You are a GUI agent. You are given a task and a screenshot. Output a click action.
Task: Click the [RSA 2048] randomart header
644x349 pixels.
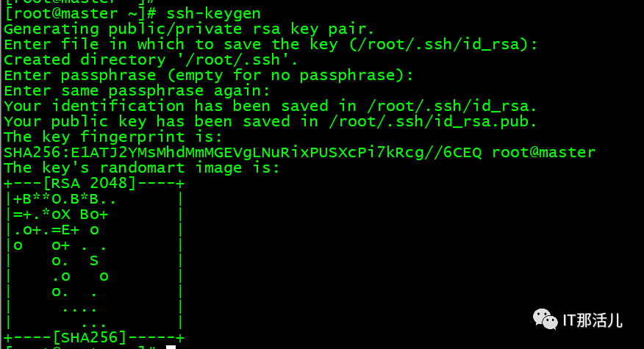tap(90, 183)
